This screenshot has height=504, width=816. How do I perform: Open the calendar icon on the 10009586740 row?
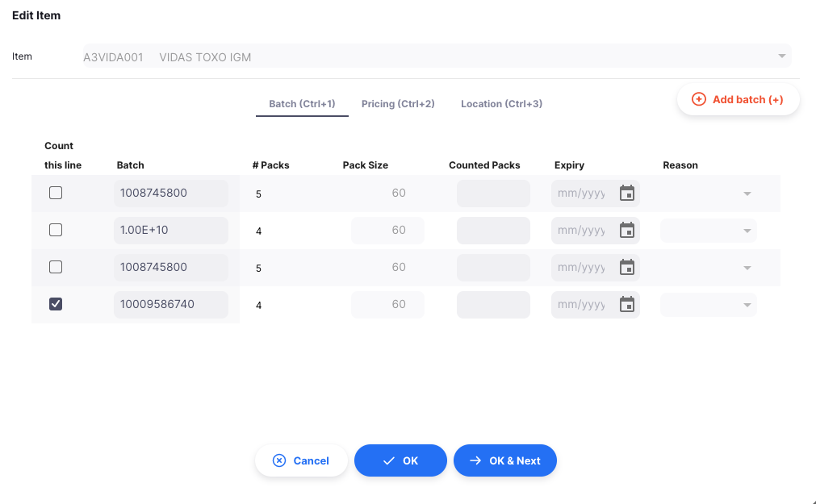coord(627,304)
